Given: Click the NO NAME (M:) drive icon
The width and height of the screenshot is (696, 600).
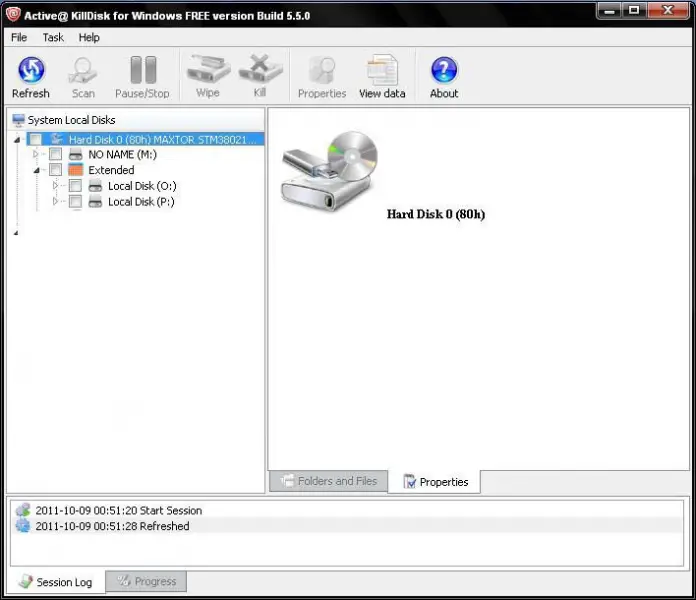Looking at the screenshot, I should click(x=75, y=154).
